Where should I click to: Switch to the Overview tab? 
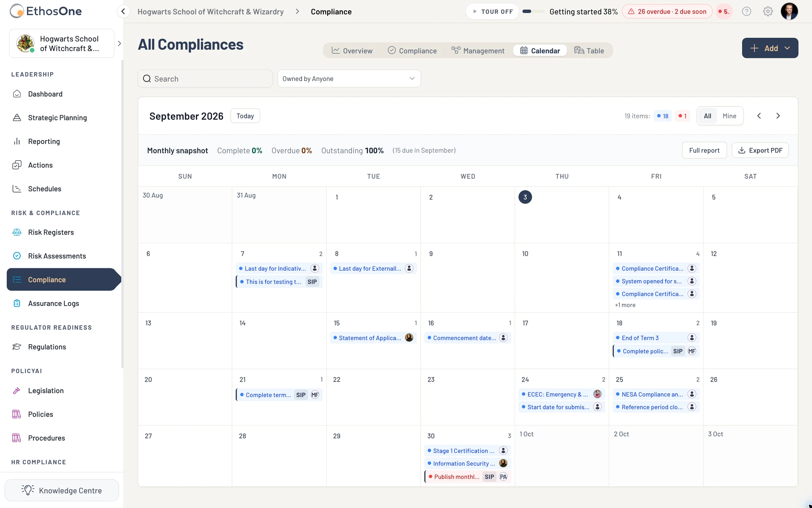[x=352, y=51]
